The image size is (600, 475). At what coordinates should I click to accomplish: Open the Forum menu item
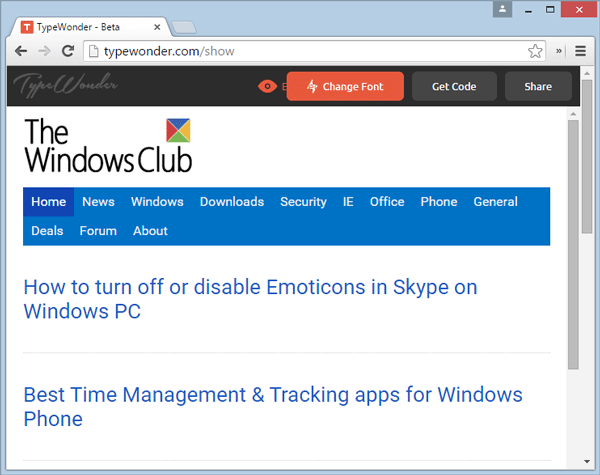[x=98, y=231]
